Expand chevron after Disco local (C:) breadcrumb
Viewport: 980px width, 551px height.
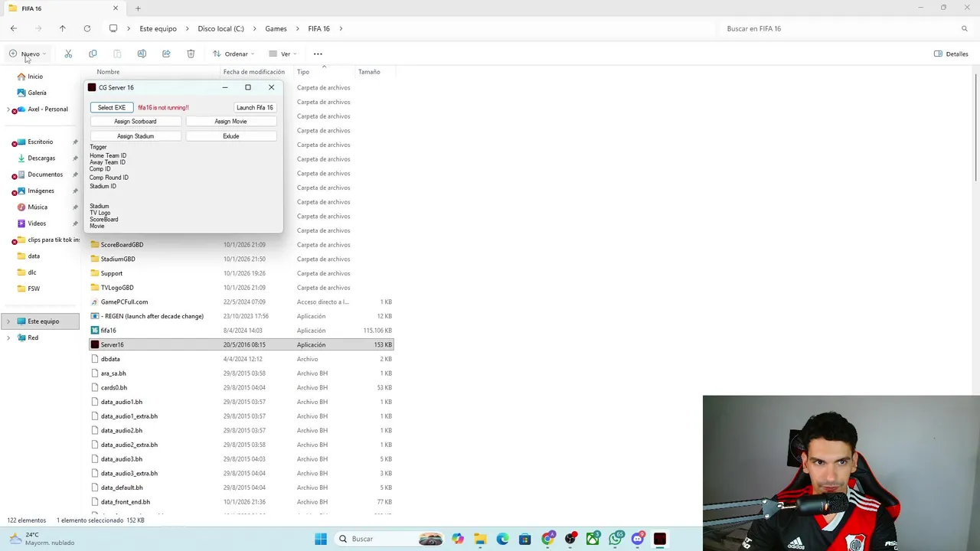[255, 28]
